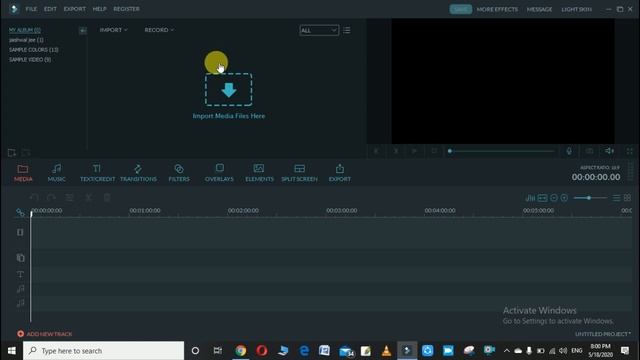Click the preview play button
The width and height of the screenshot is (640, 360).
[x=414, y=151]
